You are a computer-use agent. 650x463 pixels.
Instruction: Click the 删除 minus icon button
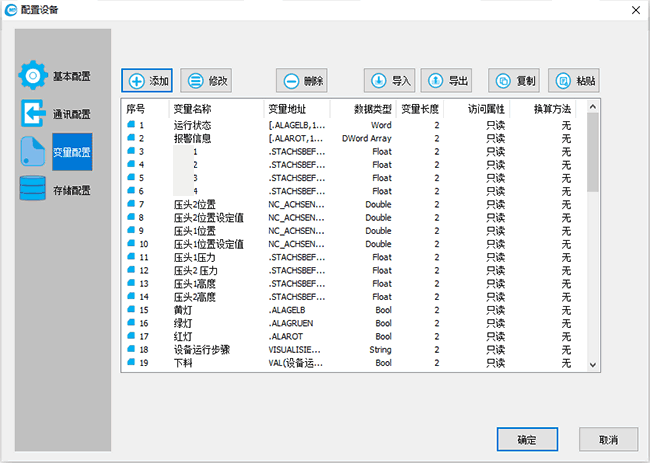pyautogui.click(x=302, y=81)
